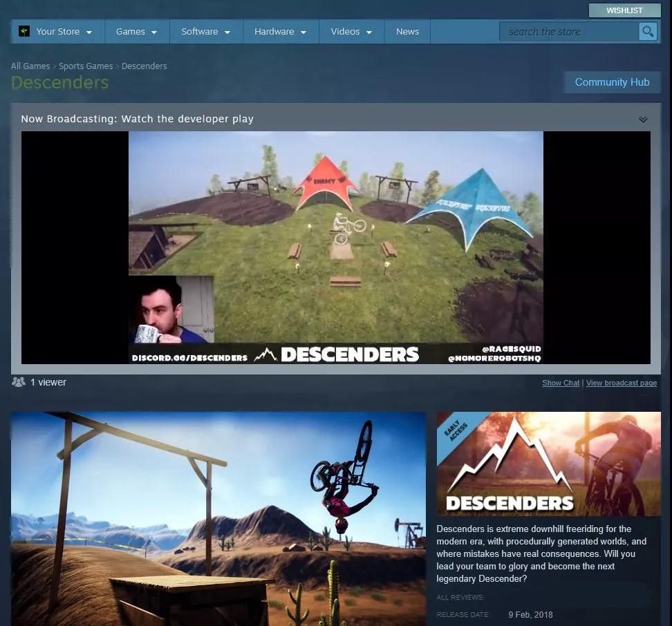Open the Games dropdown menu
672x626 pixels.
[x=136, y=31]
